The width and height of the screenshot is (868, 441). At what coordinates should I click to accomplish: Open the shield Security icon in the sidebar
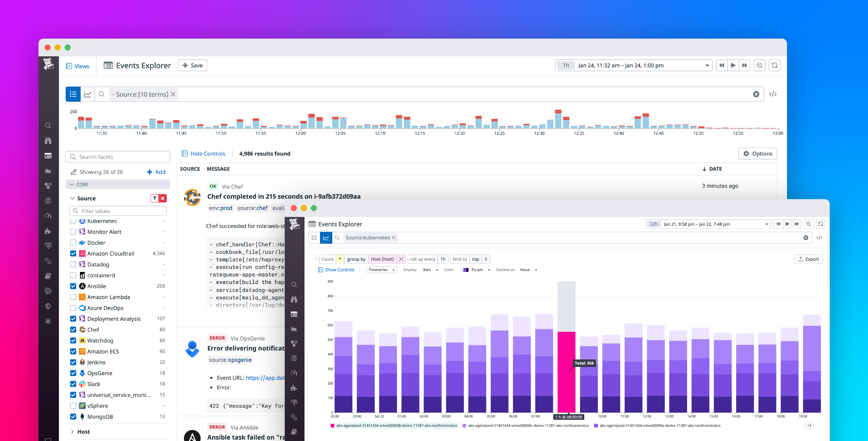[48, 306]
